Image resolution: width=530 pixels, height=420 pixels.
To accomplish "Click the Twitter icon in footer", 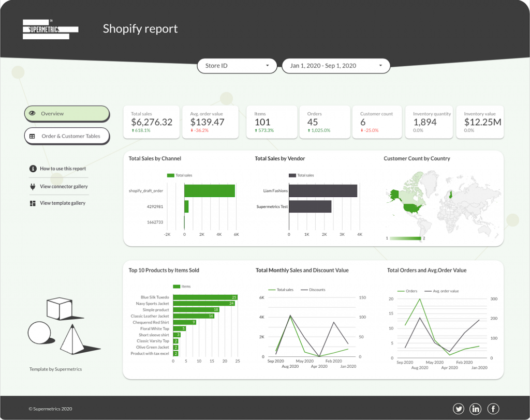I will tap(459, 409).
